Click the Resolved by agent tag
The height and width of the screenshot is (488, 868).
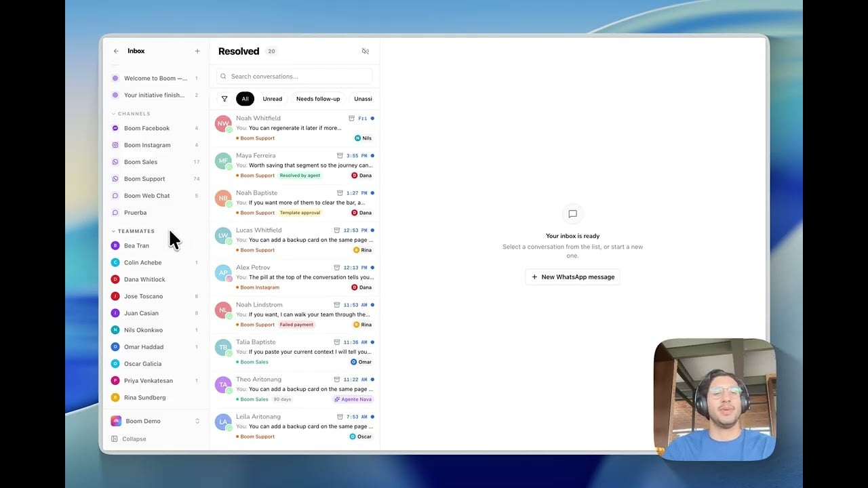point(300,176)
